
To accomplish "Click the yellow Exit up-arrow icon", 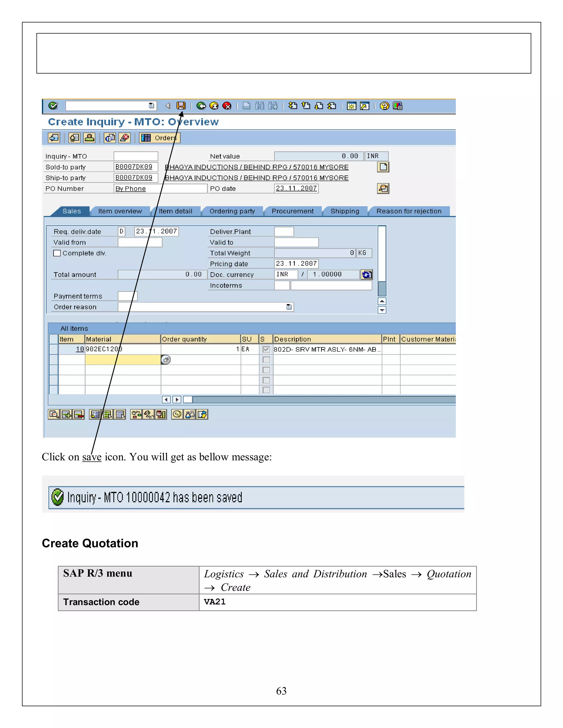I will tap(214, 106).
